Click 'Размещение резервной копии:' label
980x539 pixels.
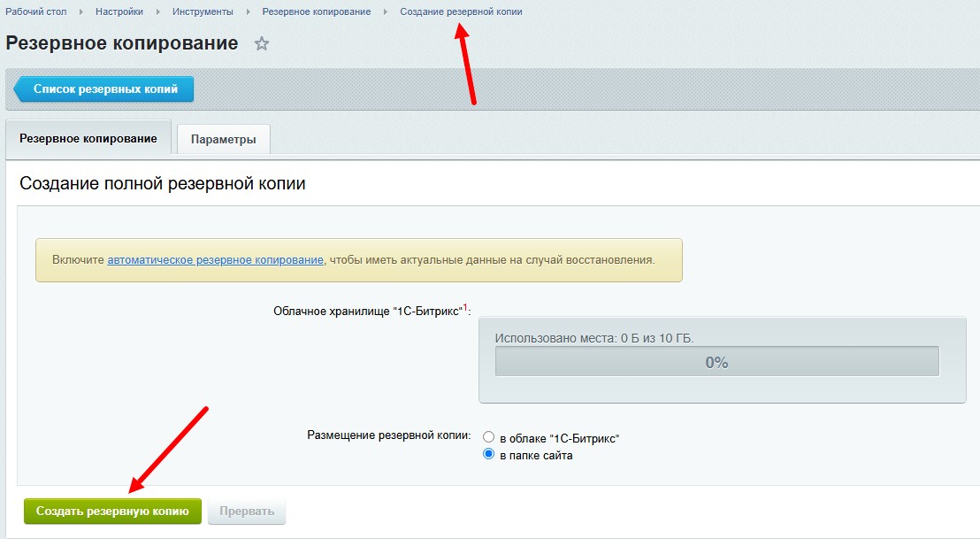[389, 435]
